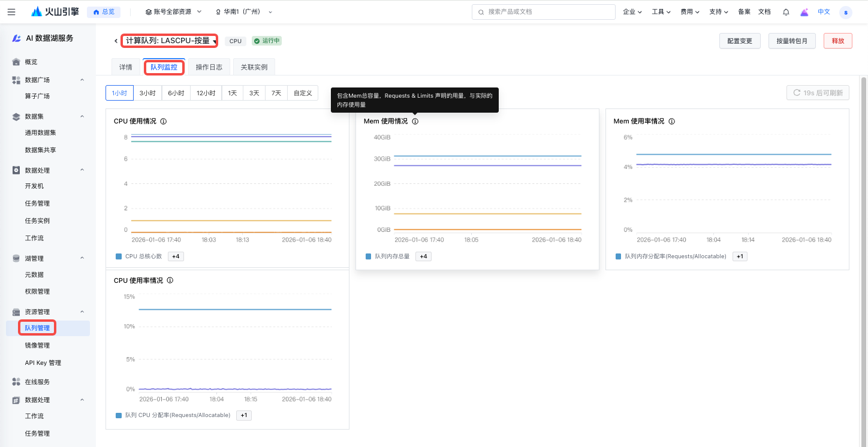Click the user avatar icon
This screenshot has width=868, height=447.
tap(845, 12)
